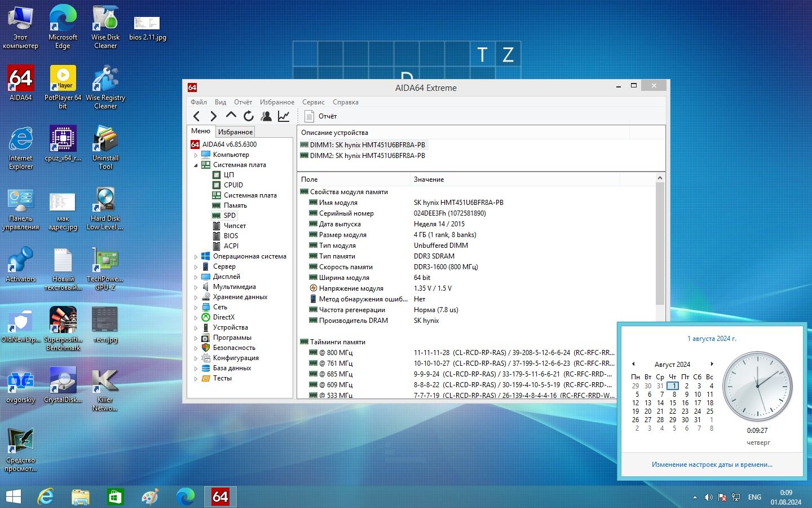Collapse the Системная плата tree node
The height and width of the screenshot is (508, 812).
(196, 165)
